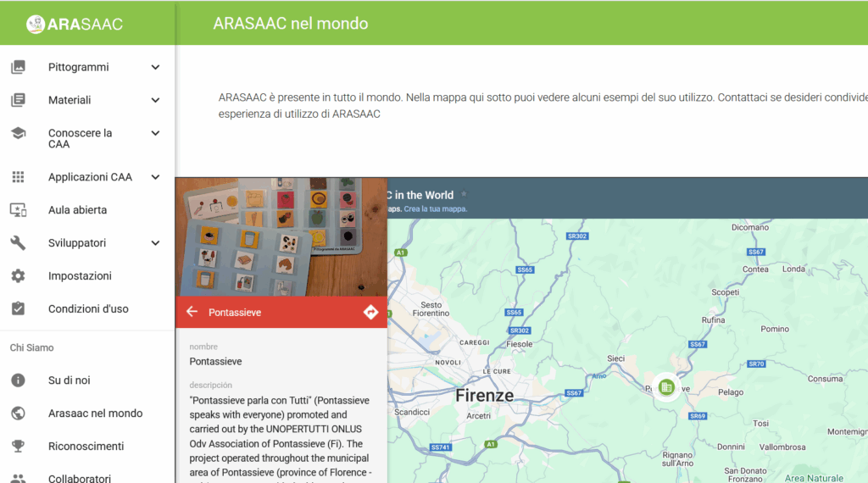The image size is (868, 483).
Task: Click the Riconoscimenti trophy icon
Action: [x=19, y=446]
